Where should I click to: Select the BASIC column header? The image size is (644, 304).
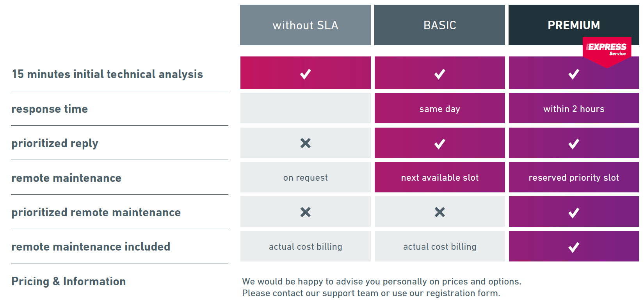click(439, 25)
